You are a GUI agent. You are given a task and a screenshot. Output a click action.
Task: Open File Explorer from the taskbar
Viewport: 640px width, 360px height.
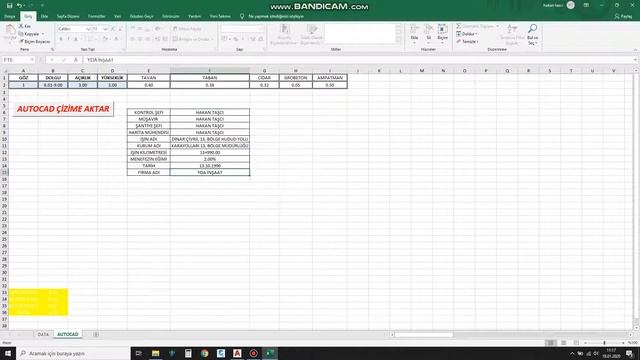point(156,353)
